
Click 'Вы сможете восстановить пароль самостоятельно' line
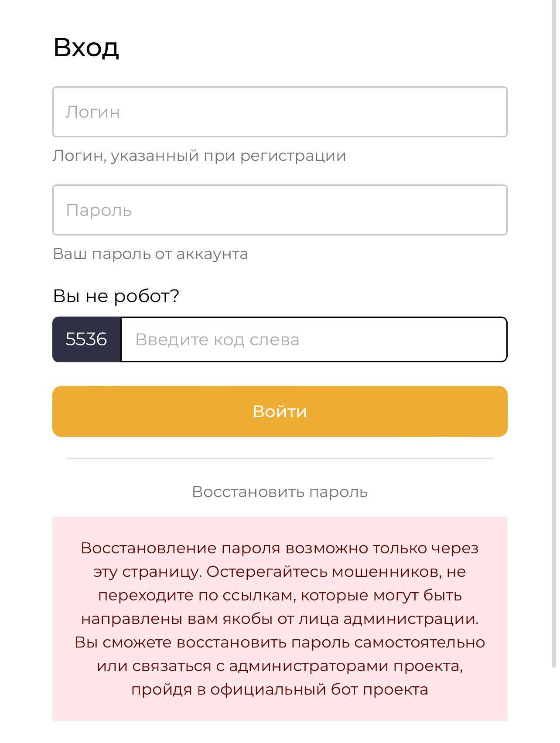280,642
